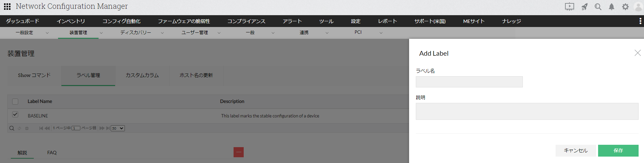Click the table search magnifier icon
The height and width of the screenshot is (163, 644).
coord(12,128)
